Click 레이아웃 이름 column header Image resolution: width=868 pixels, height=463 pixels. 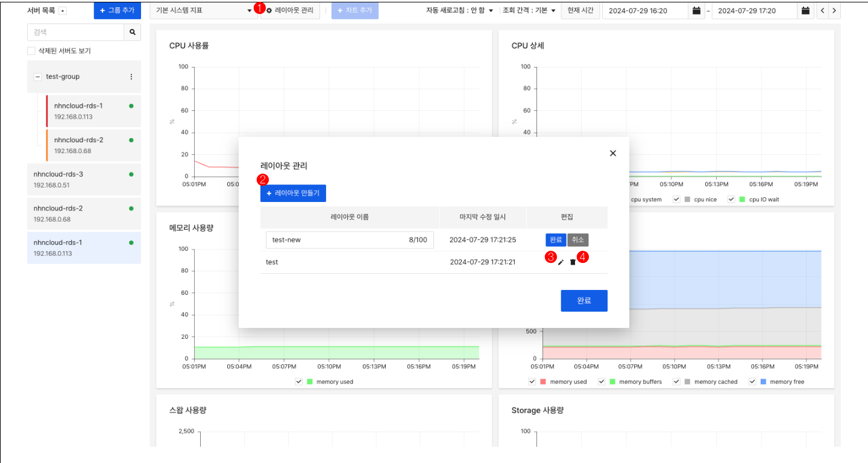(350, 217)
